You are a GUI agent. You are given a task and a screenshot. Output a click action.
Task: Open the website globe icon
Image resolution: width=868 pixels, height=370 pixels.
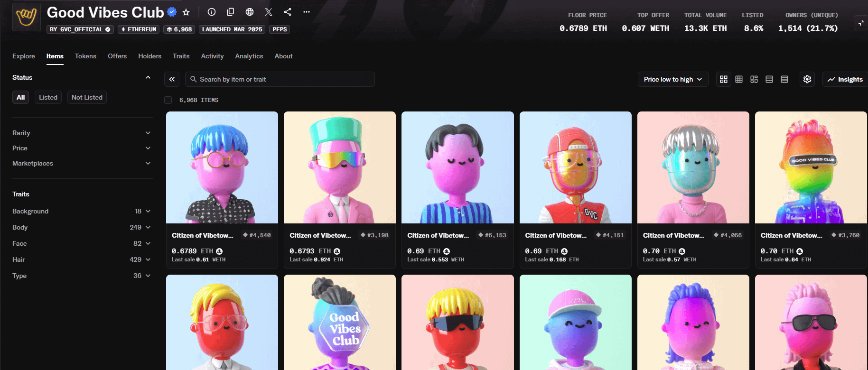[x=250, y=12]
